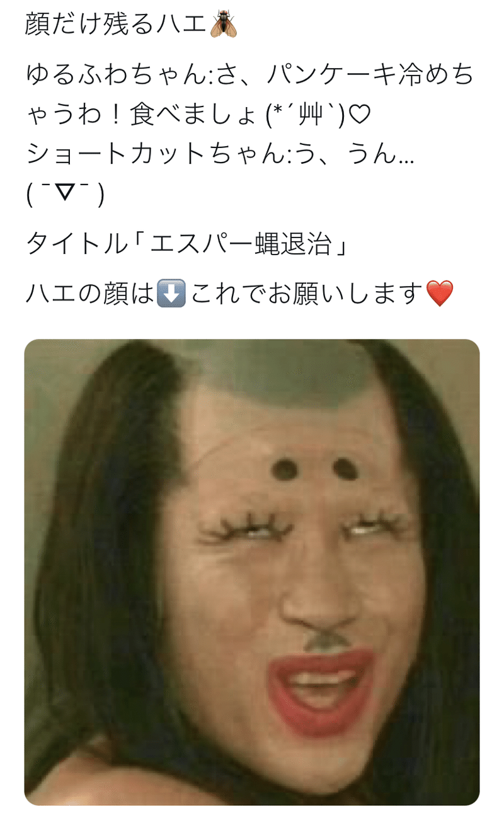Click the outline heart after the kaomoji
Screen dimensions: 504x819
pos(359,116)
